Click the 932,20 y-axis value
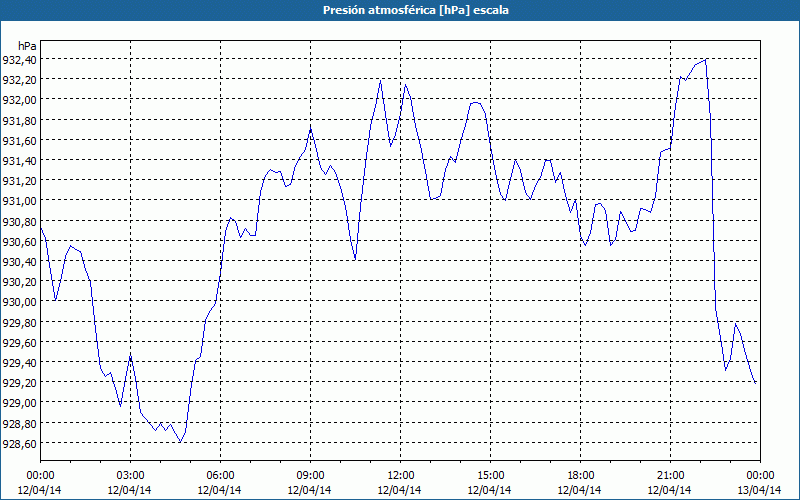 19,80
